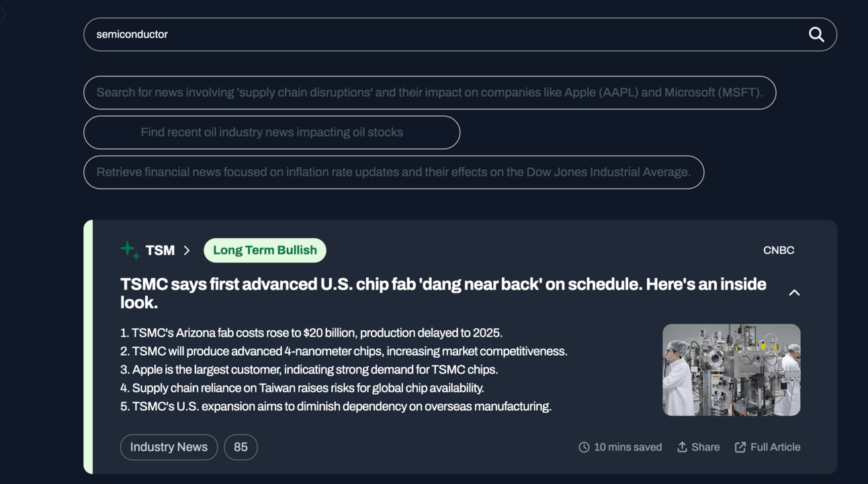The width and height of the screenshot is (868, 484).
Task: Click the CNBC source label
Action: 779,250
